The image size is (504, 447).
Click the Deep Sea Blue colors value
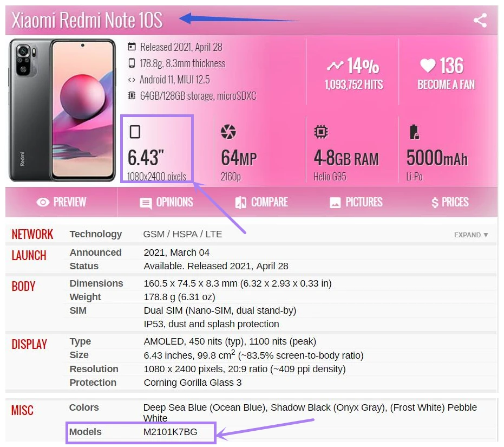[x=310, y=412]
